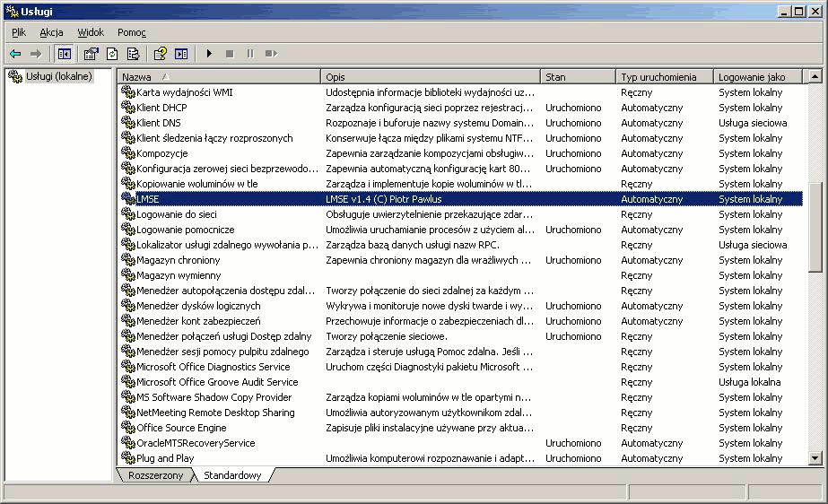This screenshot has height=504, width=828.
Task: Toggle the console tree show/hide icon
Action: click(65, 54)
